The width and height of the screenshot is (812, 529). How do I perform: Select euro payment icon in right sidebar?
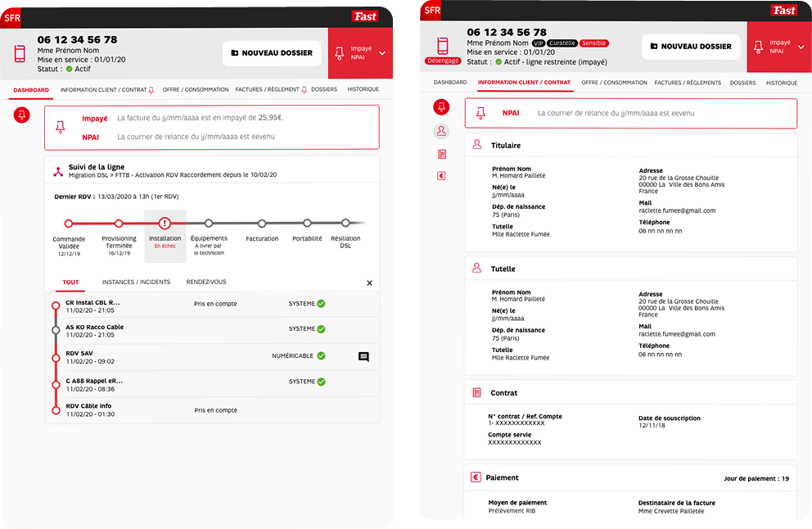[441, 175]
